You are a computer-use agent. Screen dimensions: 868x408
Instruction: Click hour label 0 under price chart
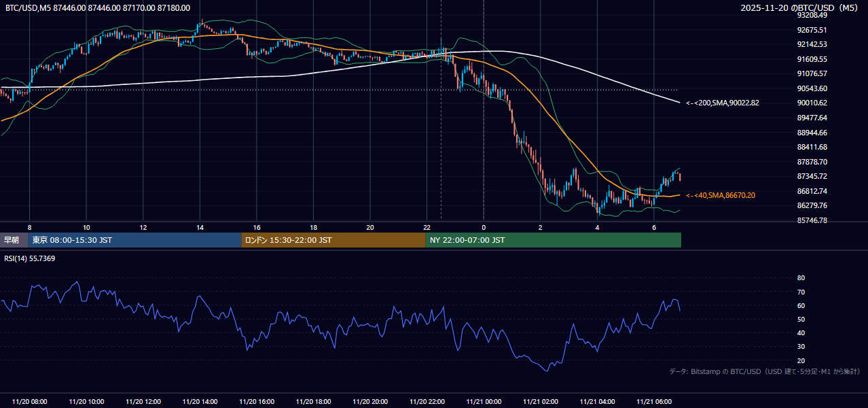(x=484, y=227)
